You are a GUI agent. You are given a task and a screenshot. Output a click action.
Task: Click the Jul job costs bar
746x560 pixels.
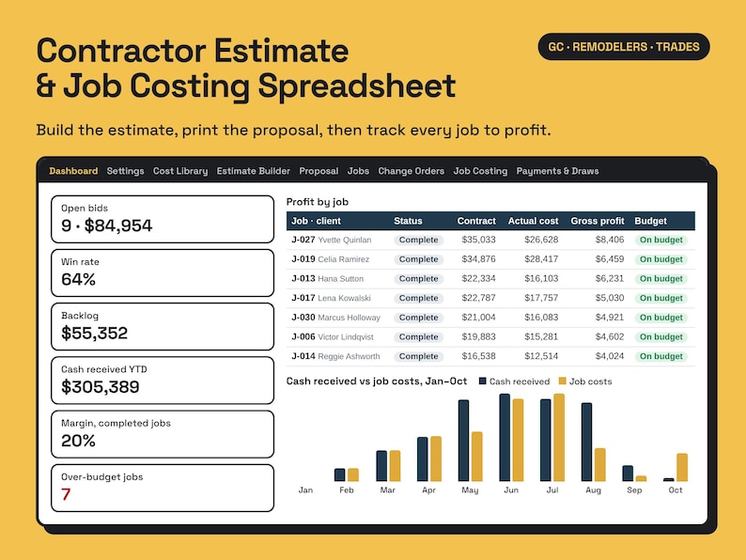pos(559,438)
